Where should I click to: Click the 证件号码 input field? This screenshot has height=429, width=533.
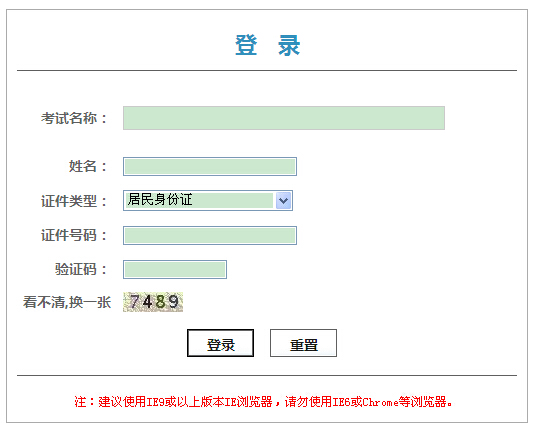pyautogui.click(x=210, y=235)
